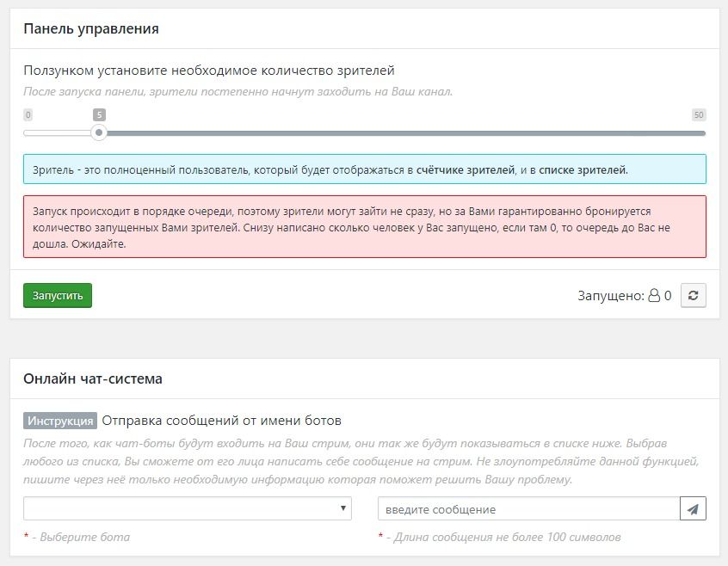Click the Запущено: label

[611, 296]
